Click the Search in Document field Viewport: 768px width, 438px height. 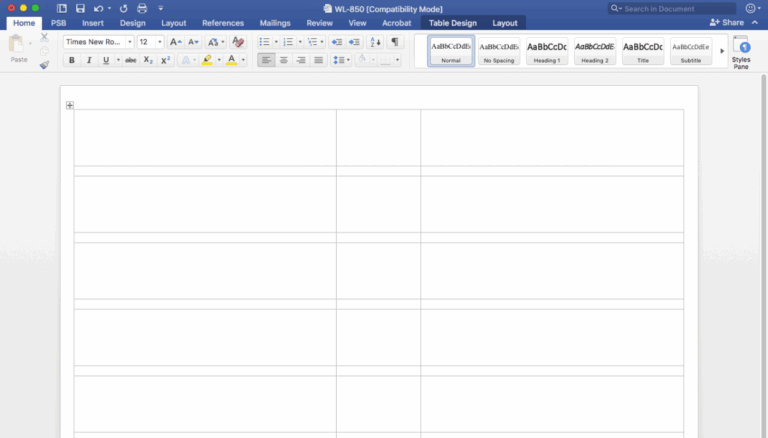point(672,9)
